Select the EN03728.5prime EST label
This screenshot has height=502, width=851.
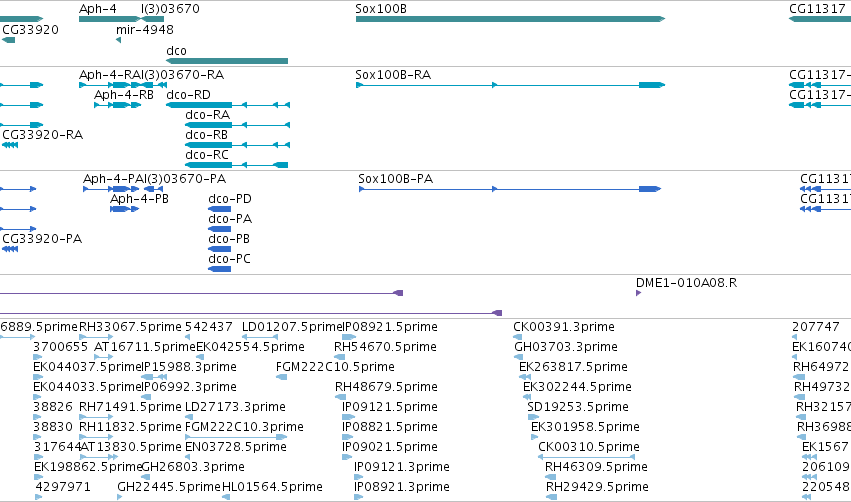pos(236,447)
